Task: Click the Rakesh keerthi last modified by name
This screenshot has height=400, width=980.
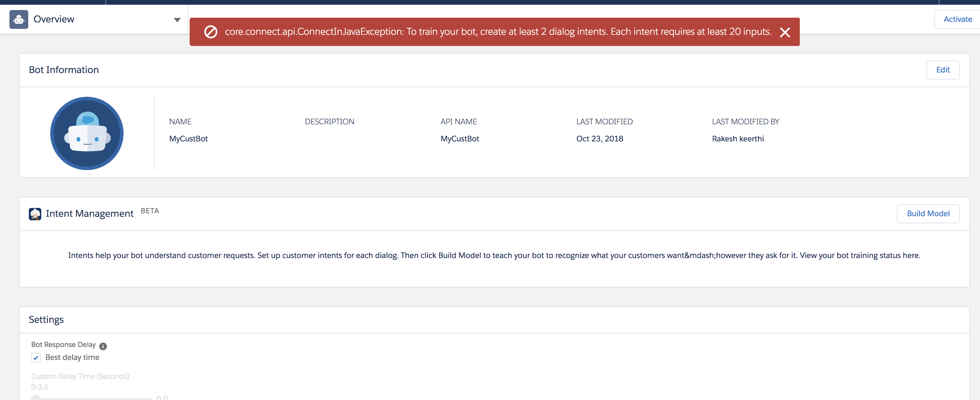Action: tap(737, 139)
